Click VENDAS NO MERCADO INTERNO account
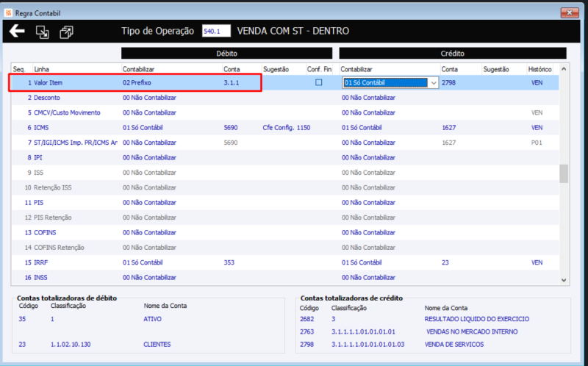Viewport: 588px width, 366px height. (x=472, y=332)
